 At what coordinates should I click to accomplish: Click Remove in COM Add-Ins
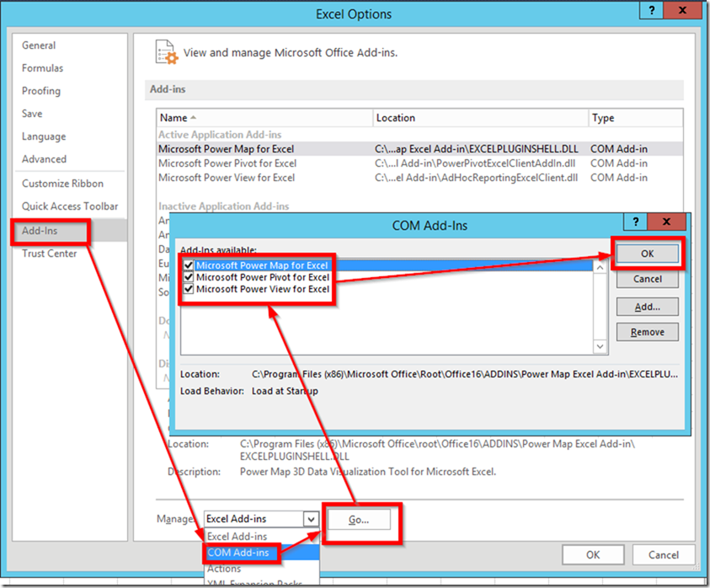[x=647, y=332]
